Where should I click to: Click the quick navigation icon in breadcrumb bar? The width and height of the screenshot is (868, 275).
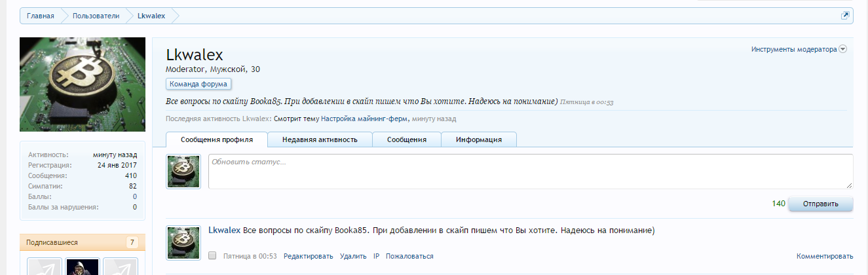844,16
